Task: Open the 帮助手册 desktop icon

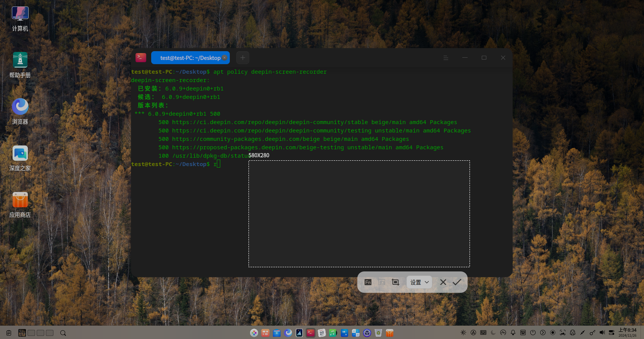Action: point(20,65)
